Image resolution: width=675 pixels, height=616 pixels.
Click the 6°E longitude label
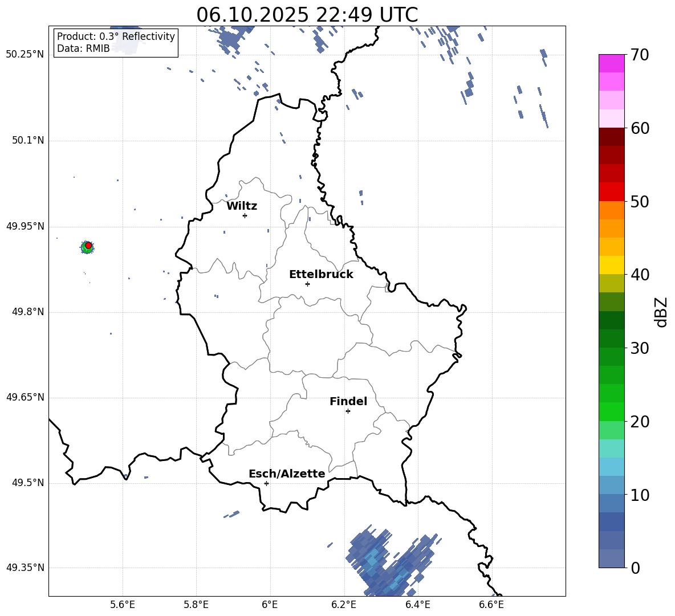(270, 605)
